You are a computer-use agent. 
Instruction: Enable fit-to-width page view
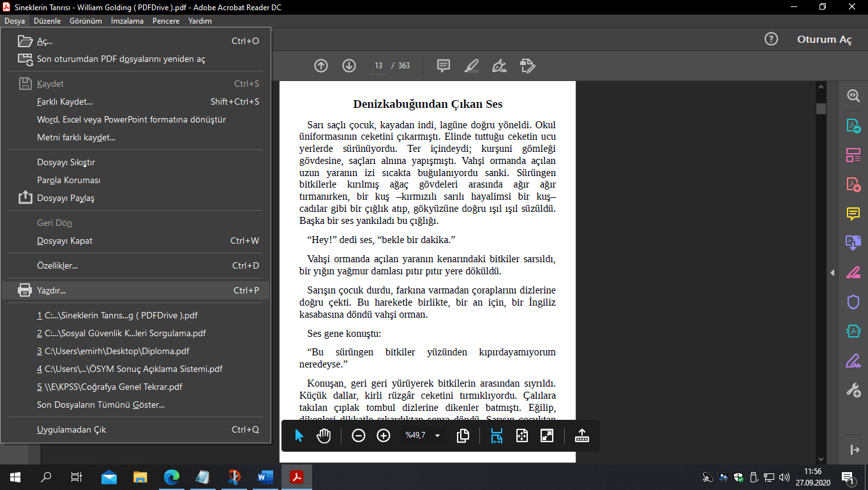click(x=496, y=436)
